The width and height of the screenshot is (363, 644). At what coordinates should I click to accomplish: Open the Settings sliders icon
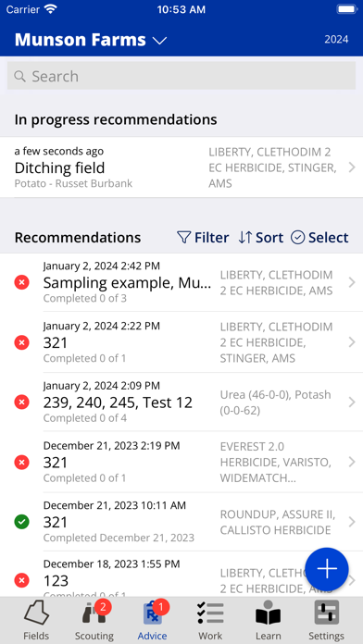(x=326, y=613)
